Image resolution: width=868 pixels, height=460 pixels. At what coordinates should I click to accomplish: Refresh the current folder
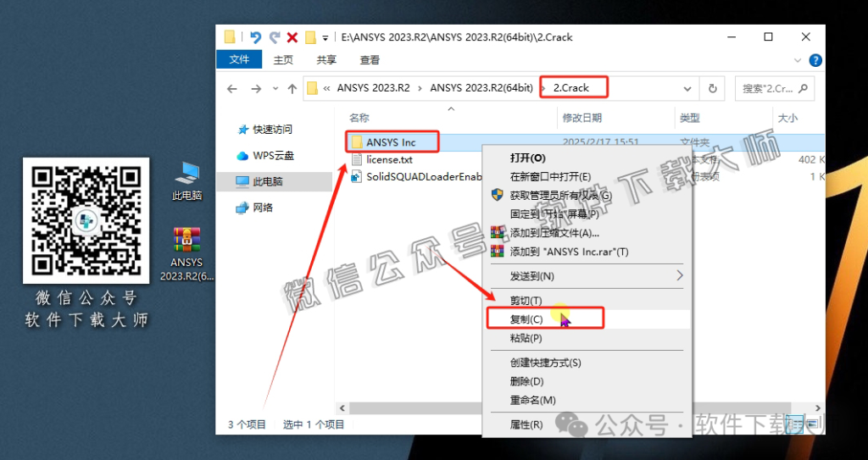click(x=712, y=89)
